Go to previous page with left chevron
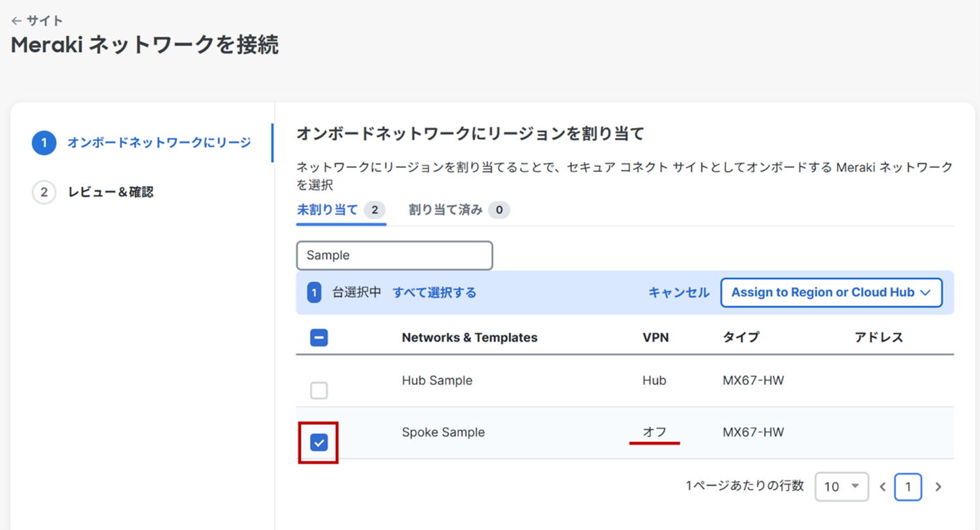The image size is (980, 530). tap(883, 487)
